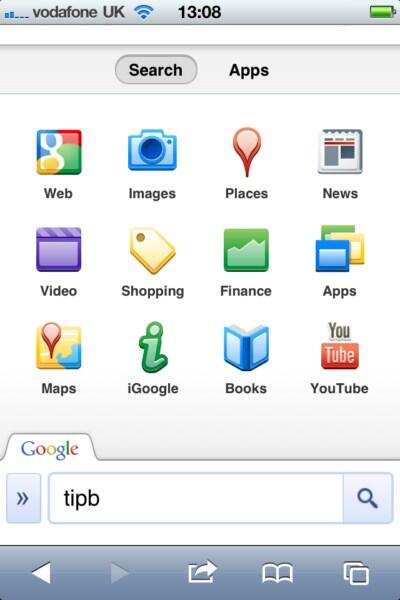This screenshot has width=400, height=600.
Task: Open iGoogle with the green i
Action: [x=153, y=347]
